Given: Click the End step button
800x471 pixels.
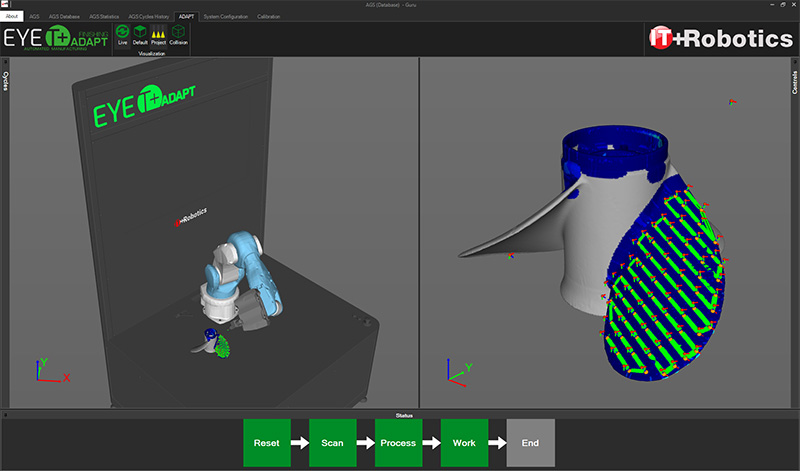Looking at the screenshot, I should (x=531, y=443).
